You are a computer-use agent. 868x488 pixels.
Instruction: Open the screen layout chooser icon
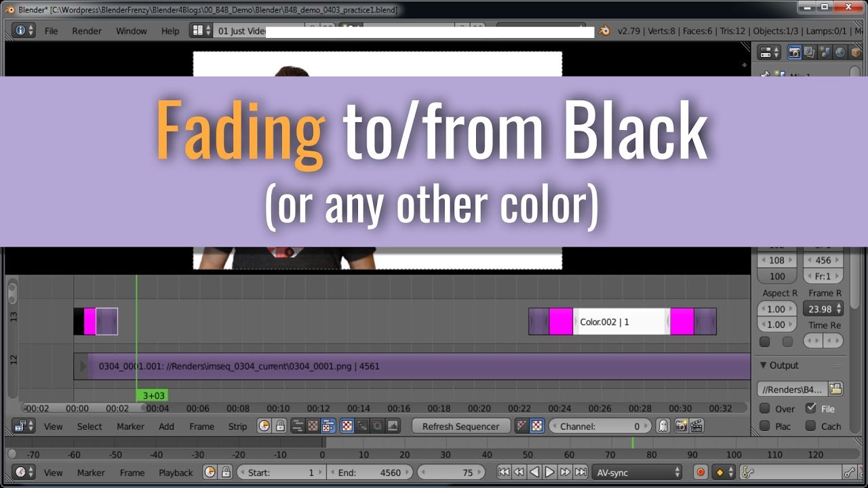pos(200,31)
